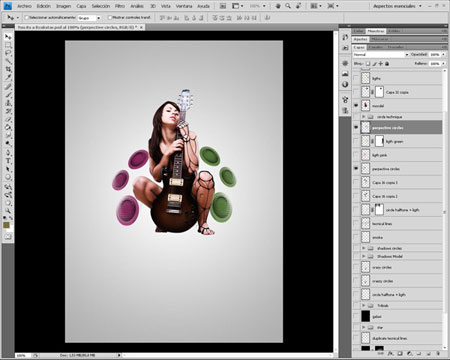450x360 pixels.
Task: Select the Brush tool
Action: click(x=8, y=95)
